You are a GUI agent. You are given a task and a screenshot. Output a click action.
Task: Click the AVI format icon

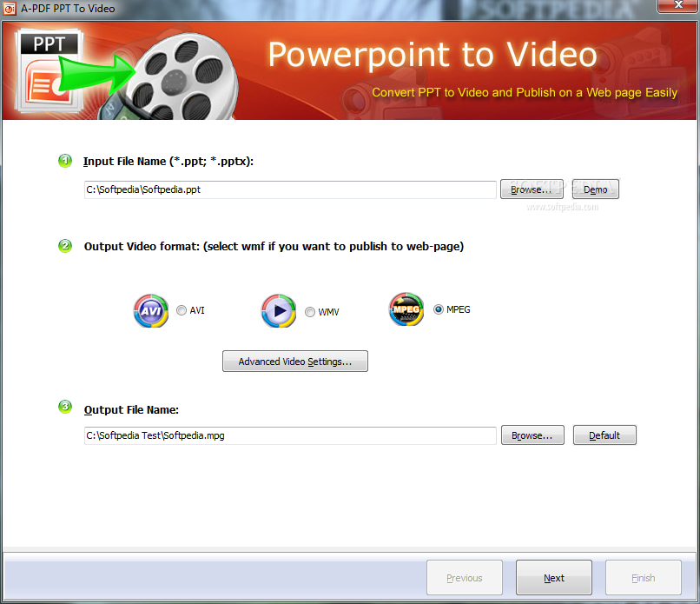[x=151, y=310]
